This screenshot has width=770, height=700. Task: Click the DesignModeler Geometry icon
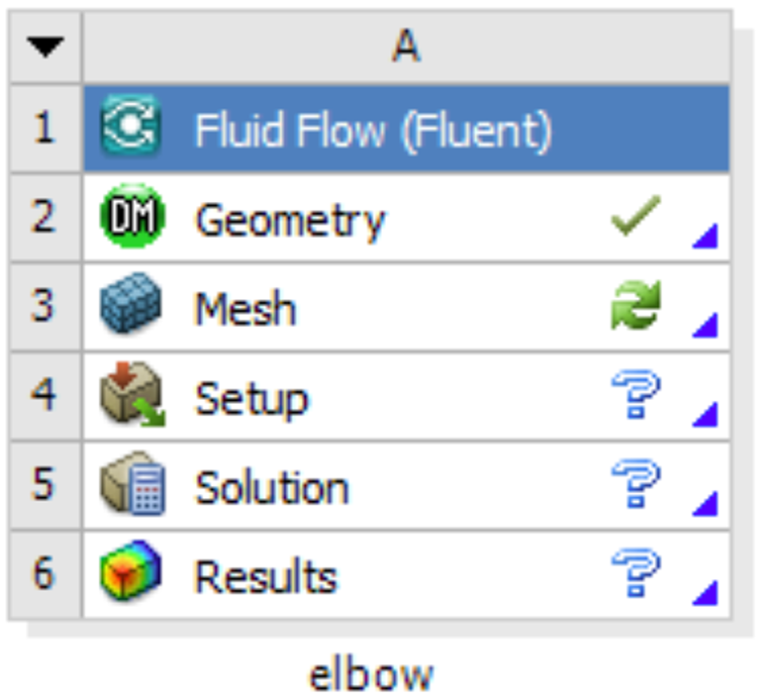pyautogui.click(x=132, y=216)
